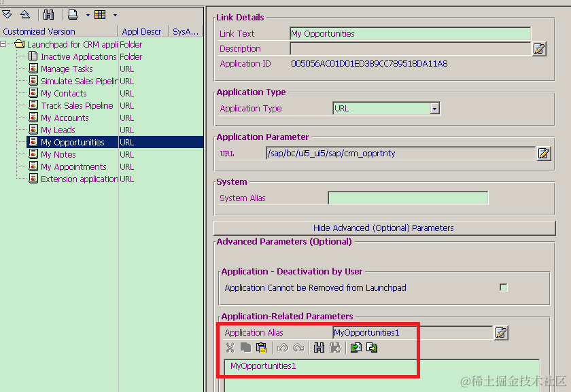Image resolution: width=571 pixels, height=392 pixels.
Task: Select the My Opportunities tree entry
Action: coord(73,142)
